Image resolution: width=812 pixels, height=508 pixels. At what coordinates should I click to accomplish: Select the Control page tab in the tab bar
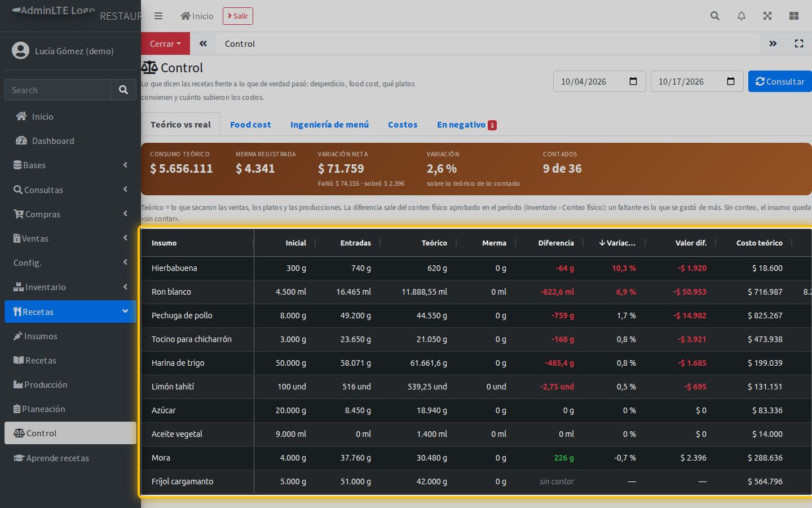pos(240,43)
